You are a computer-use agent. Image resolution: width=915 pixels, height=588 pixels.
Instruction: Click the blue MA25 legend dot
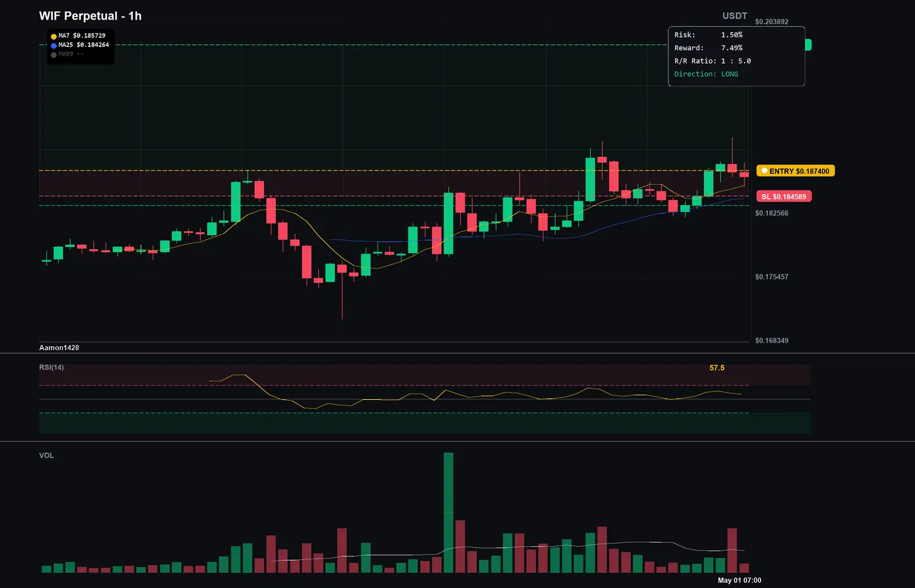[54, 46]
